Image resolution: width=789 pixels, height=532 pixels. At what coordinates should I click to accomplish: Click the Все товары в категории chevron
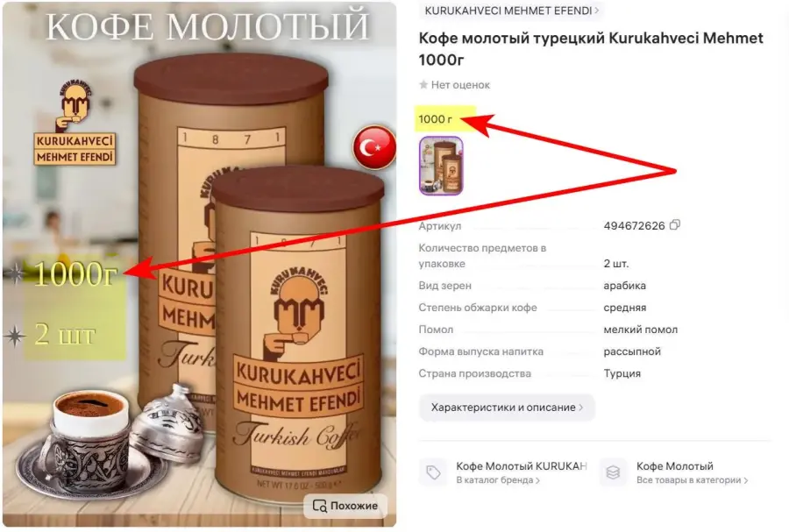pyautogui.click(x=746, y=480)
